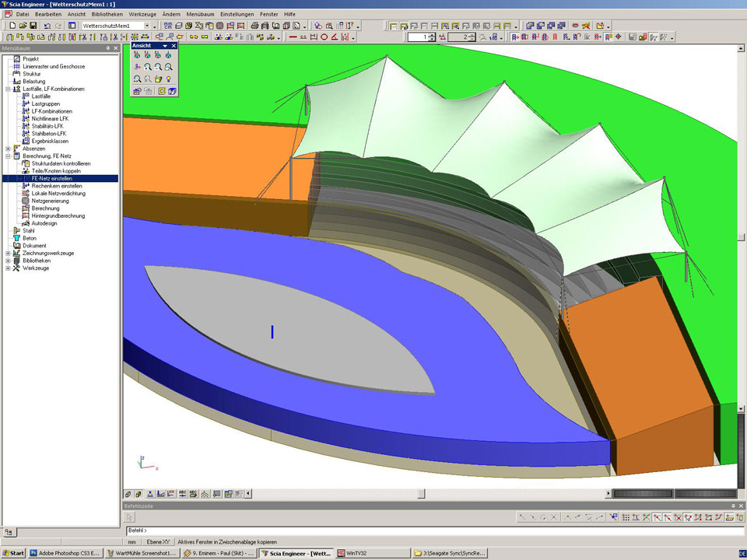Viewport: 747px width, 560px height.
Task: Switch to Adobe Photoshop CS3 in taskbar
Action: [x=65, y=553]
